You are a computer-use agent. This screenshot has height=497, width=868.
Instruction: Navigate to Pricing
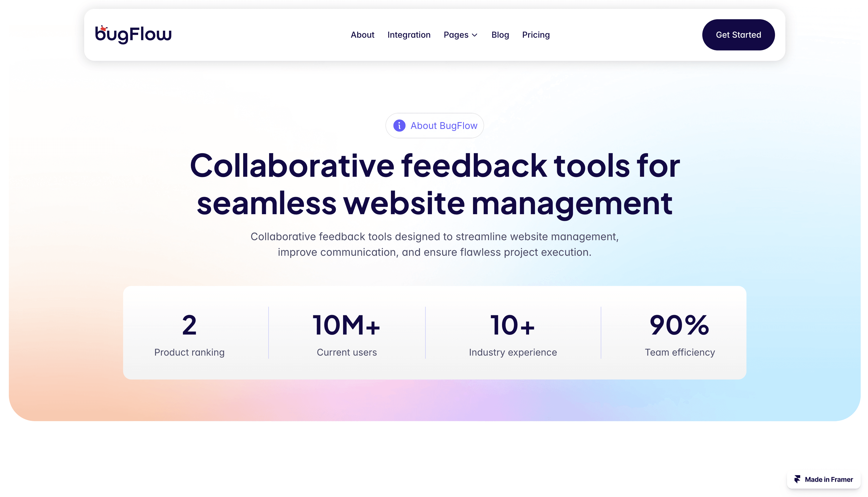pyautogui.click(x=536, y=35)
